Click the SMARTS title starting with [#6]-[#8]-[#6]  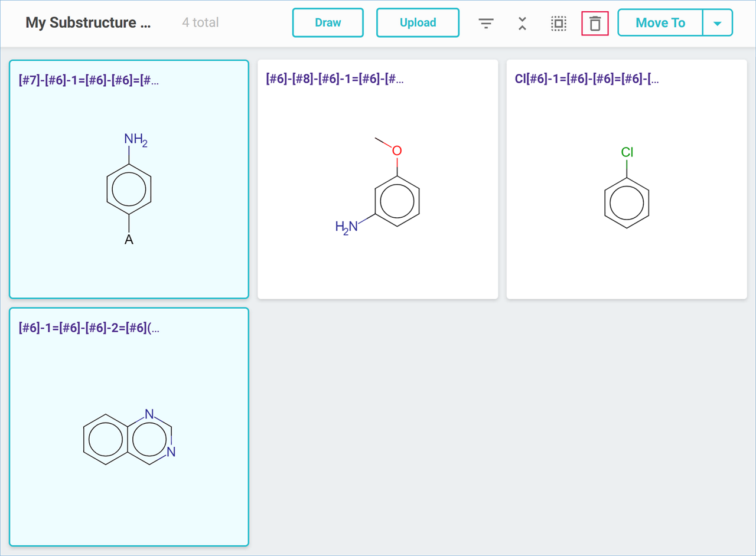pyautogui.click(x=335, y=79)
